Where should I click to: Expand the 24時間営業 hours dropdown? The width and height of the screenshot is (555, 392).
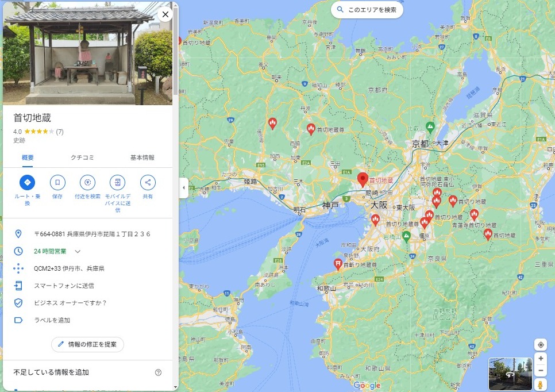(x=78, y=251)
